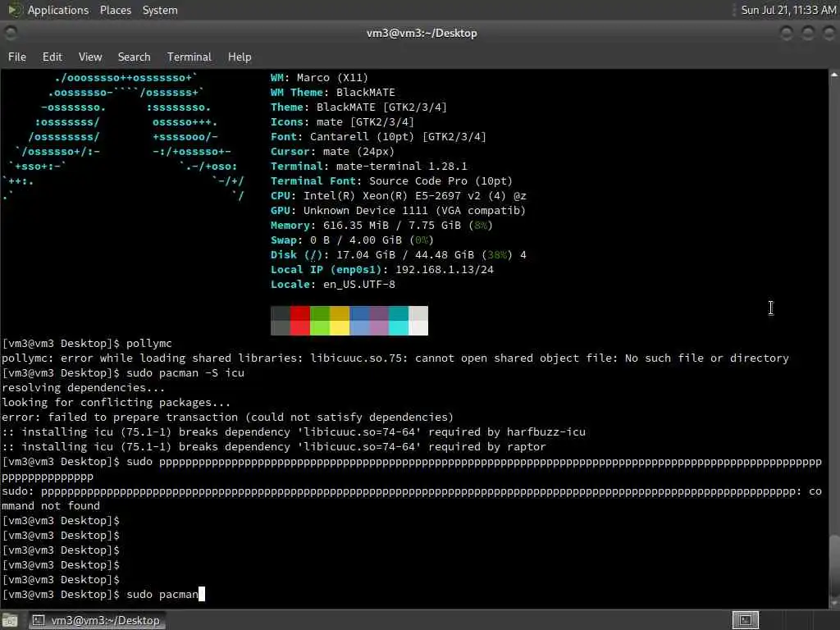This screenshot has width=840, height=630.
Task: Click the 'Font: Cantarell (10pt)' line
Action: pyautogui.click(x=378, y=137)
